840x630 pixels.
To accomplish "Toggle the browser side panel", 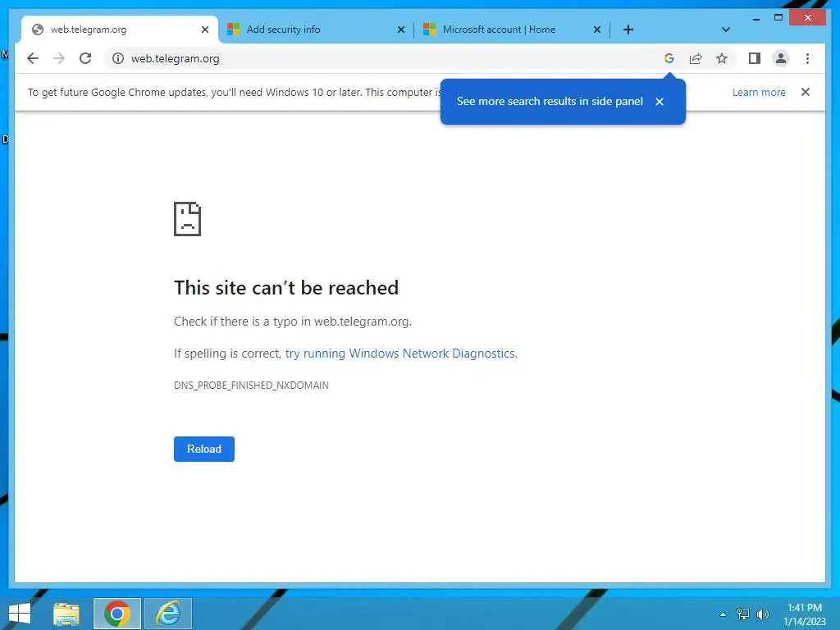I will pos(755,58).
